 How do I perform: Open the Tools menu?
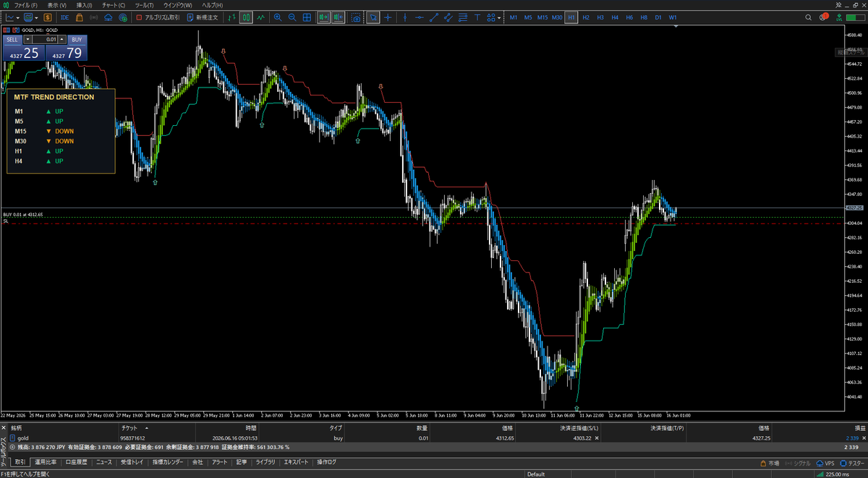[144, 5]
